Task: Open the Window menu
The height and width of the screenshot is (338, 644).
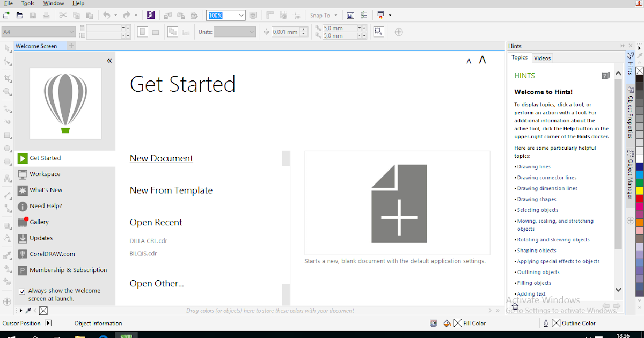Action: point(54,3)
